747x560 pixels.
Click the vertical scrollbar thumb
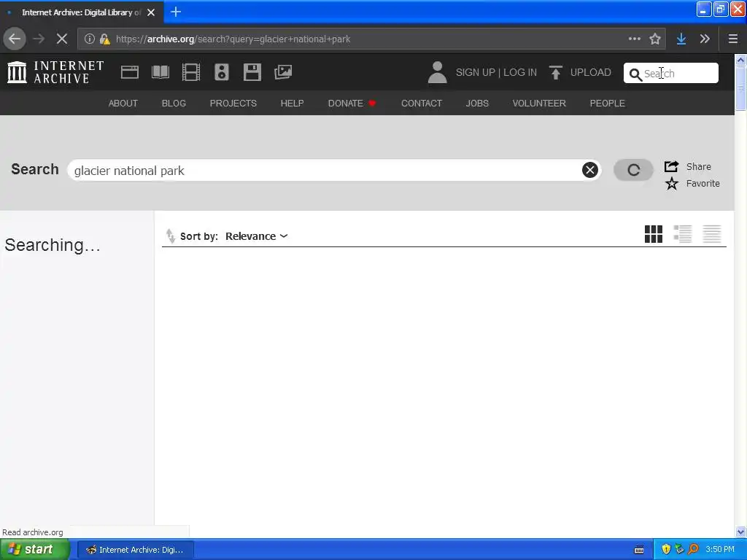pyautogui.click(x=740, y=88)
